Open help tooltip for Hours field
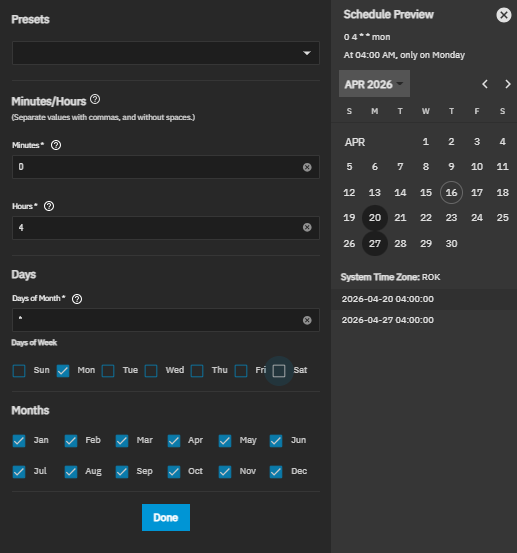Viewport: 517px width, 553px height. tap(49, 206)
